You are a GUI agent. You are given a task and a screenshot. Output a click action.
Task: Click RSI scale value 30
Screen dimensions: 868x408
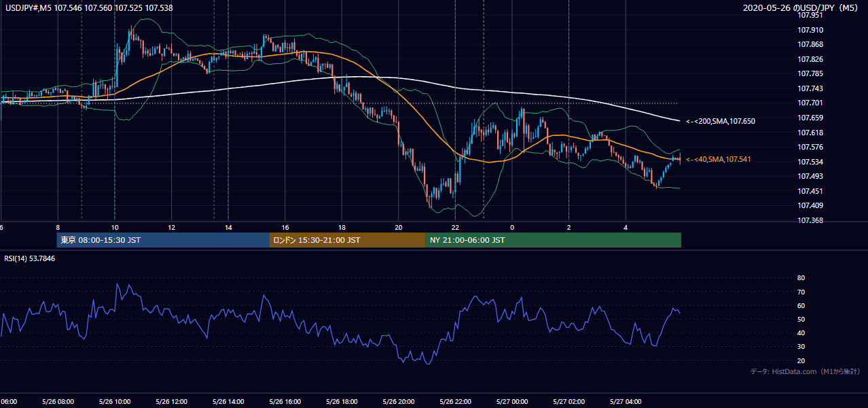[801, 347]
